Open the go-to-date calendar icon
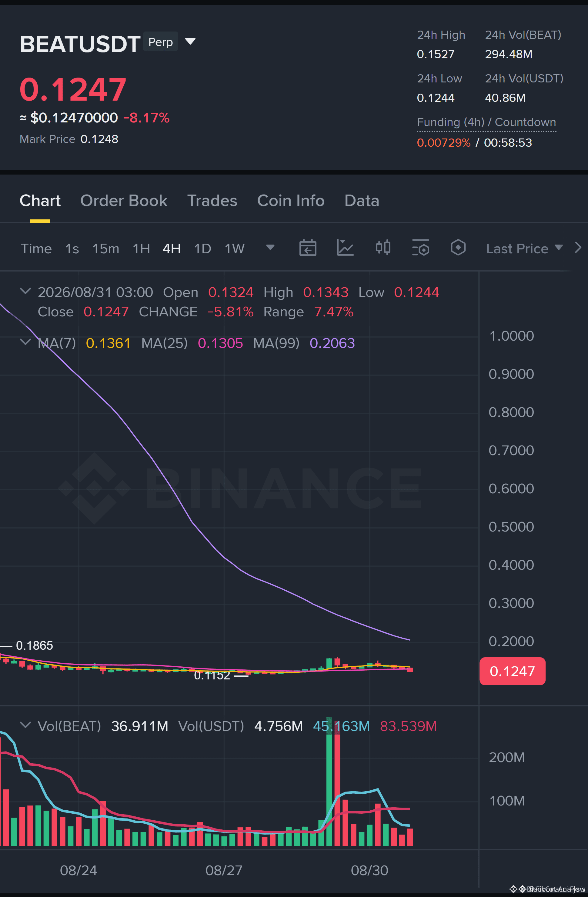Image resolution: width=588 pixels, height=897 pixels. point(308,248)
